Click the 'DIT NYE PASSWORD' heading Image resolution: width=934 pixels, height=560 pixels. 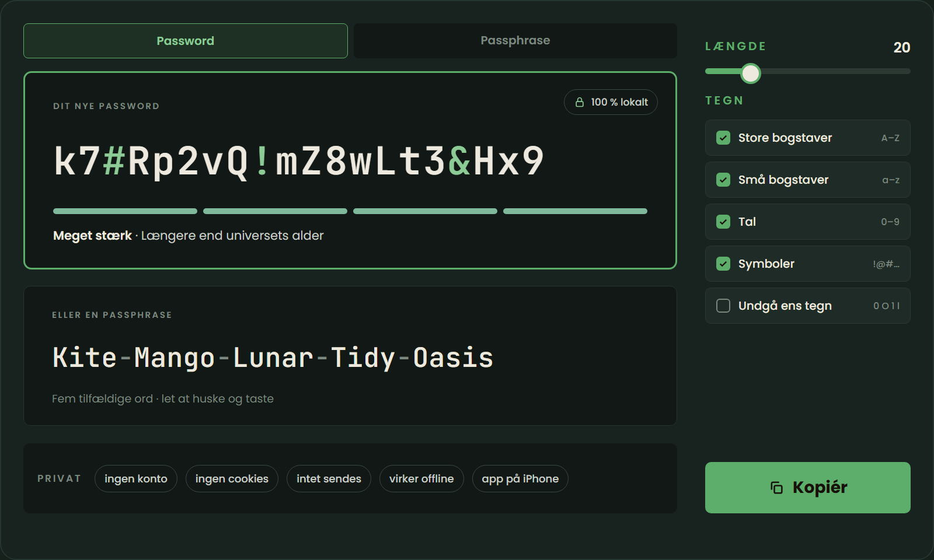click(x=106, y=106)
